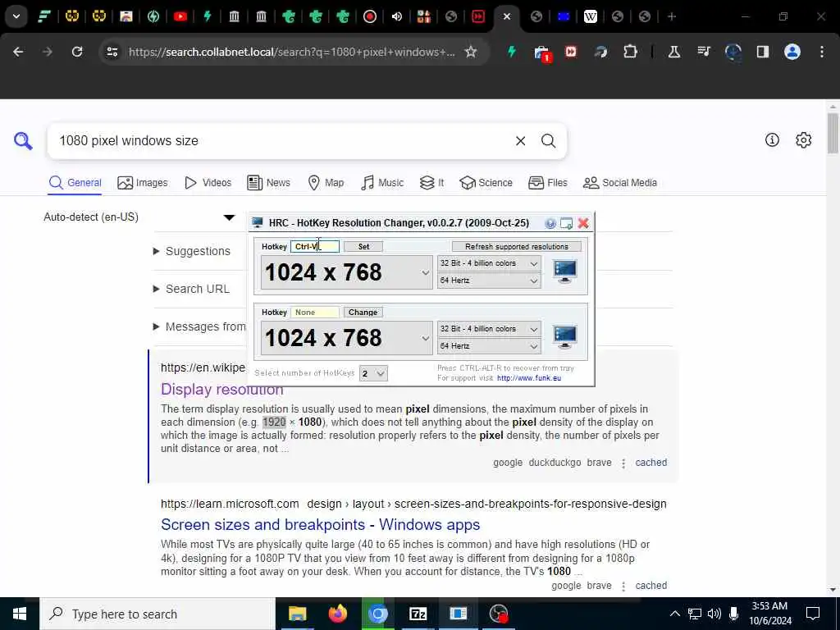The height and width of the screenshot is (630, 840).
Task: Open second hotkey resolution dropdown 1024 x 768
Action: tap(346, 337)
